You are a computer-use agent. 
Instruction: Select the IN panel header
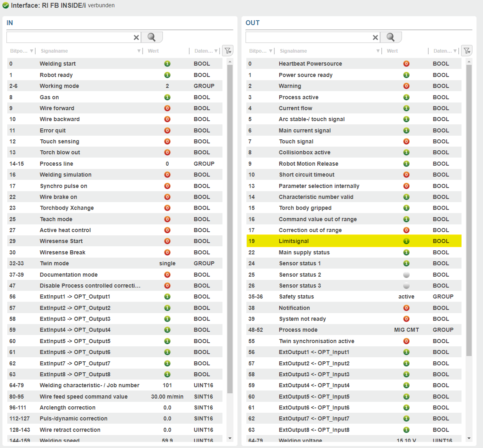[x=9, y=23]
